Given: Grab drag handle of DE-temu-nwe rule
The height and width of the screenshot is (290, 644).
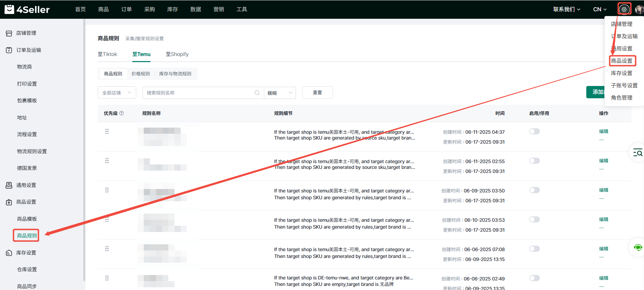Looking at the screenshot, I should (x=107, y=278).
